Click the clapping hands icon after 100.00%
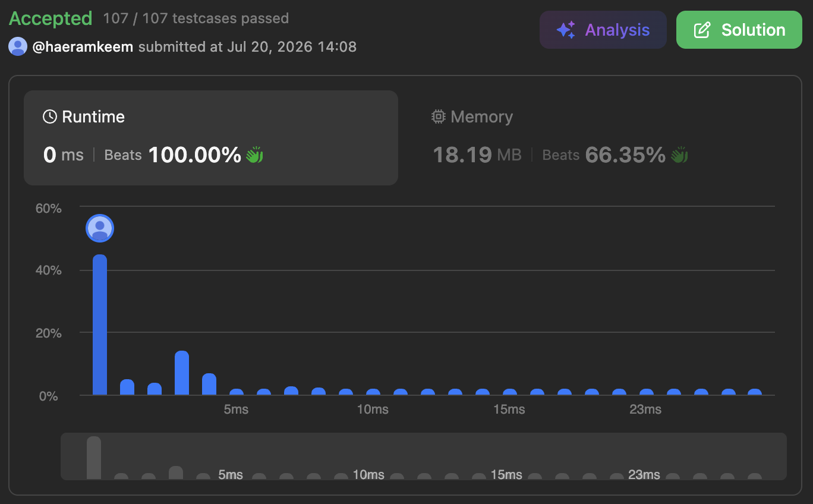 click(x=254, y=155)
